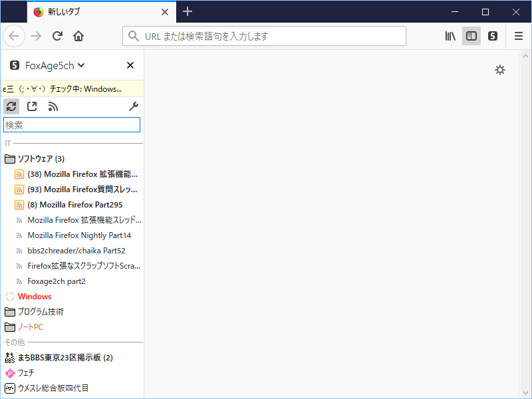Click the RSS feed icon in sidebar toolbar

(53, 106)
